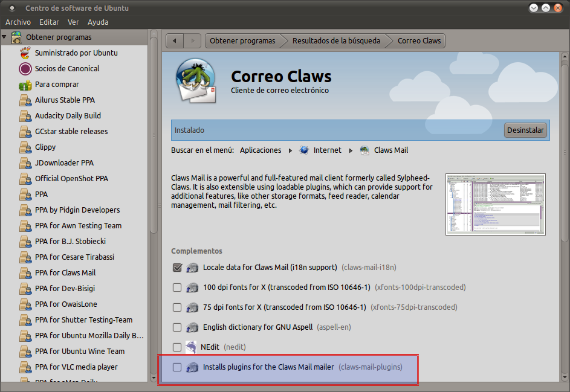The image size is (570, 392).
Task: Click the Claws Mail icon in menu path
Action: pyautogui.click(x=364, y=150)
